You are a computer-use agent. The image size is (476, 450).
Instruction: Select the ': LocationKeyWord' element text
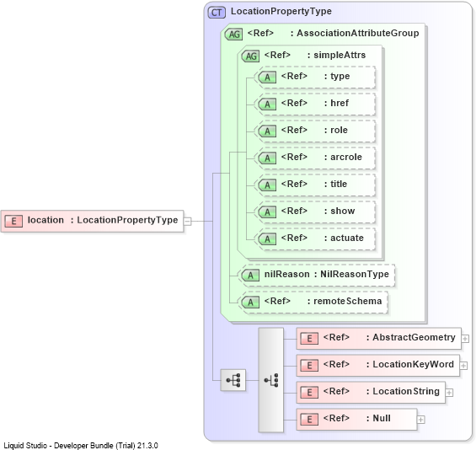click(409, 364)
